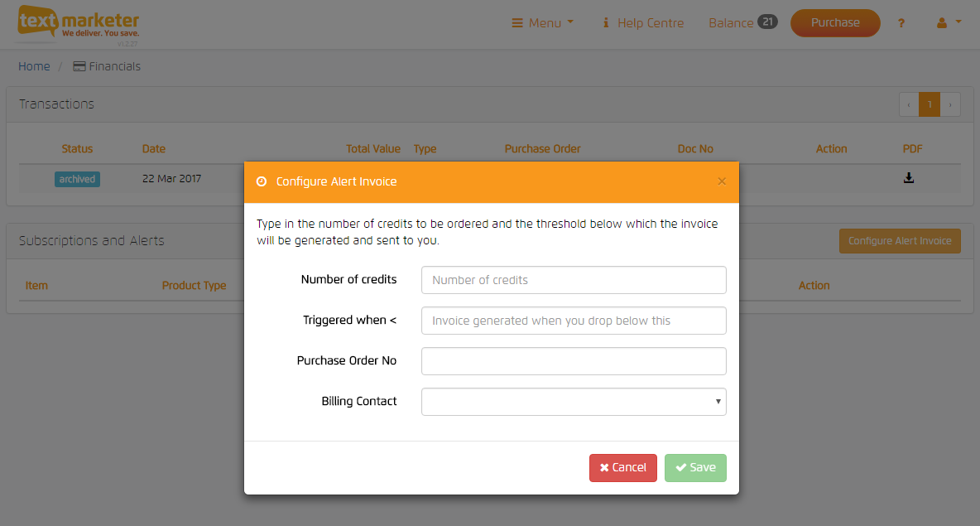
Task: Click the previous page arrow in Transactions
Action: coord(909,104)
